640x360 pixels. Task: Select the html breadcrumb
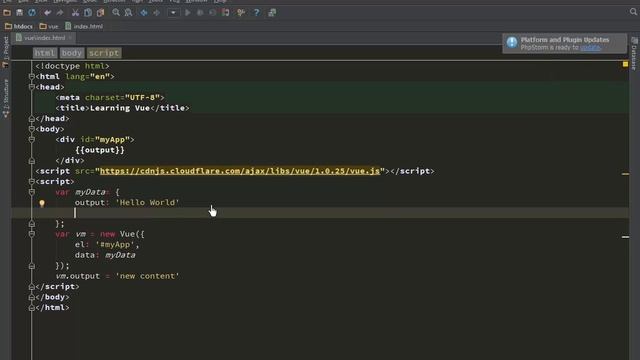pos(44,53)
